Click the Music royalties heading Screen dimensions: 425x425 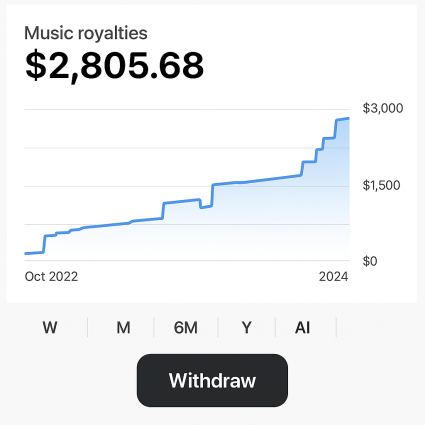click(86, 33)
